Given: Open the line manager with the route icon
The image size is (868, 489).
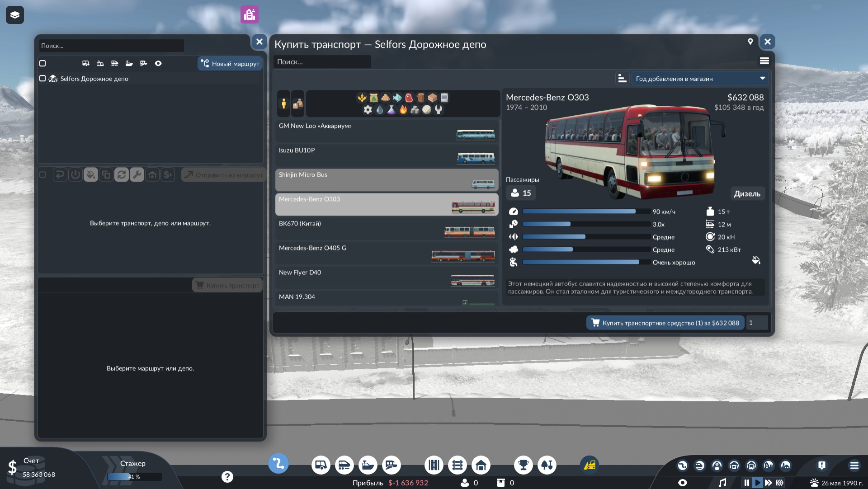Looking at the screenshot, I should 278,464.
